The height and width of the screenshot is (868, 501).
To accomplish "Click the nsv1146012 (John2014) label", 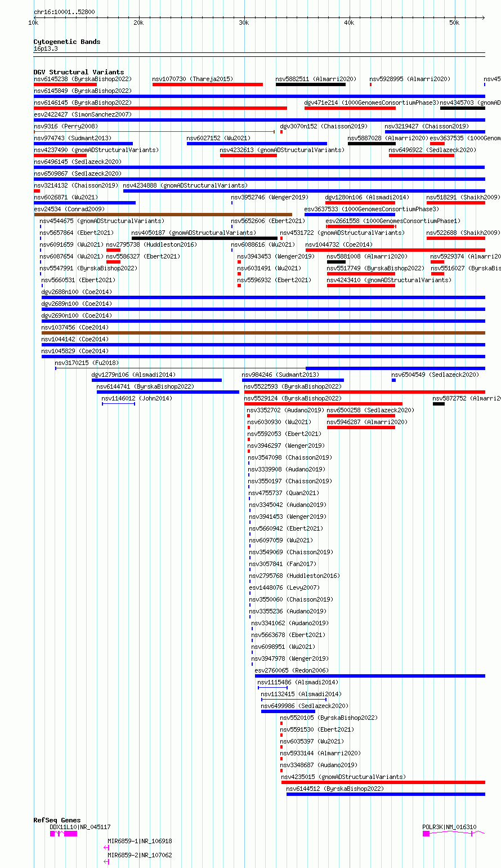I will [137, 399].
